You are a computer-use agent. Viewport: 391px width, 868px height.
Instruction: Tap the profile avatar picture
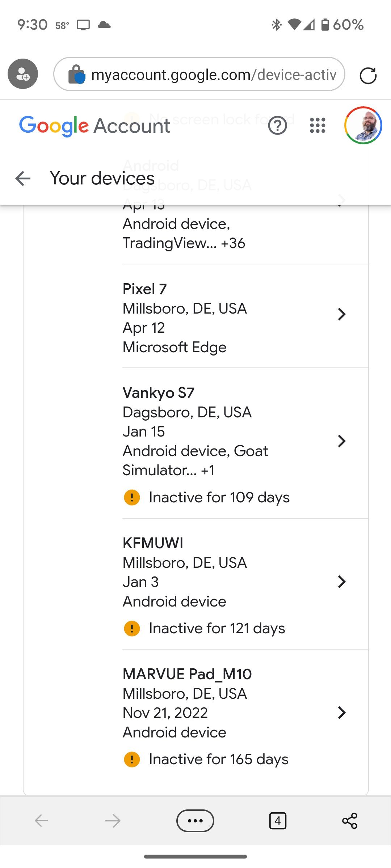(x=363, y=125)
